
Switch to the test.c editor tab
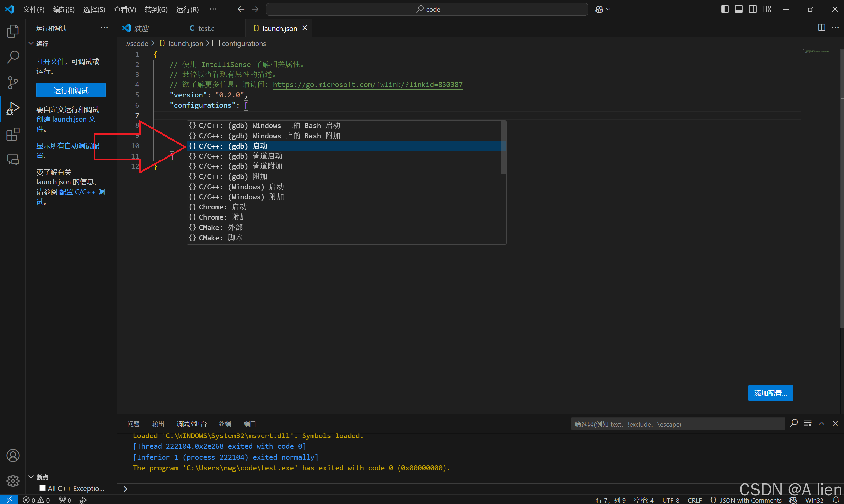[x=206, y=28]
